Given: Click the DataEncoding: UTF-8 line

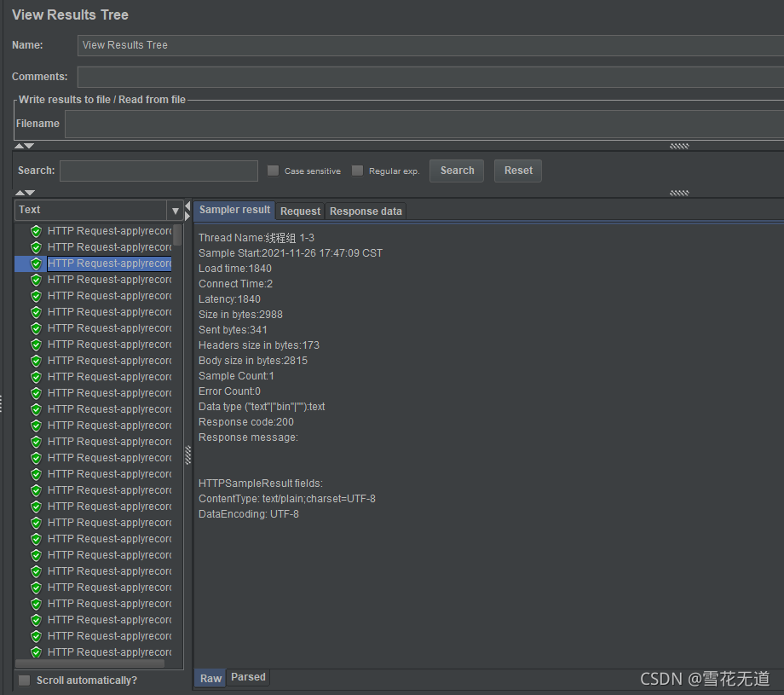Looking at the screenshot, I should [249, 514].
